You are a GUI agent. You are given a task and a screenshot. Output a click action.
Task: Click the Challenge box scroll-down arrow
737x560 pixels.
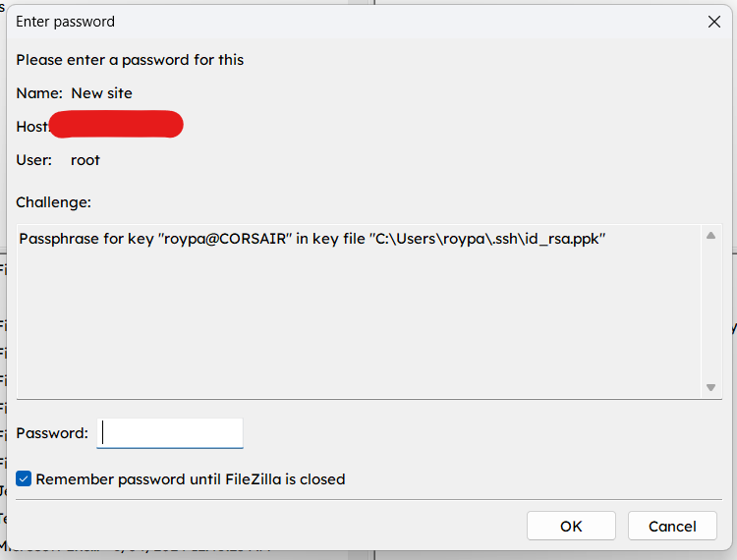(710, 388)
